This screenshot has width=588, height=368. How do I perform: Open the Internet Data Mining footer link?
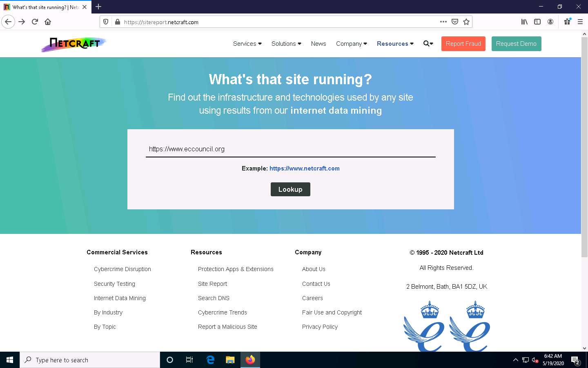tap(120, 298)
